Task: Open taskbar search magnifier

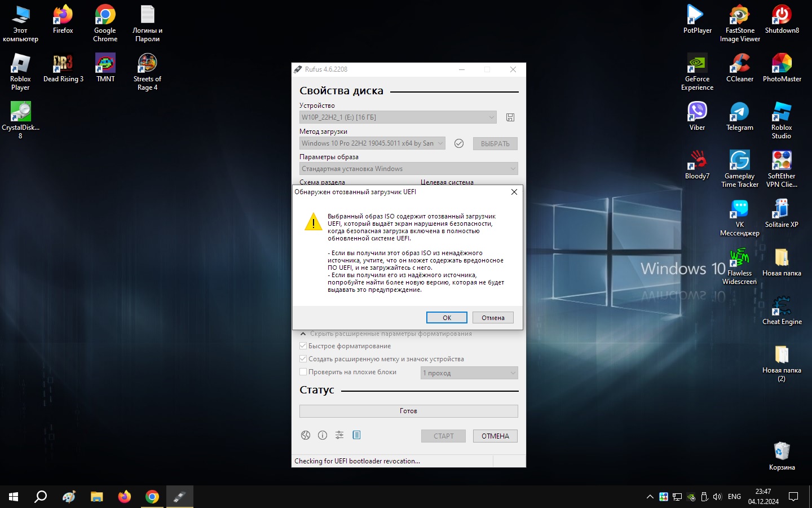Action: pos(41,497)
